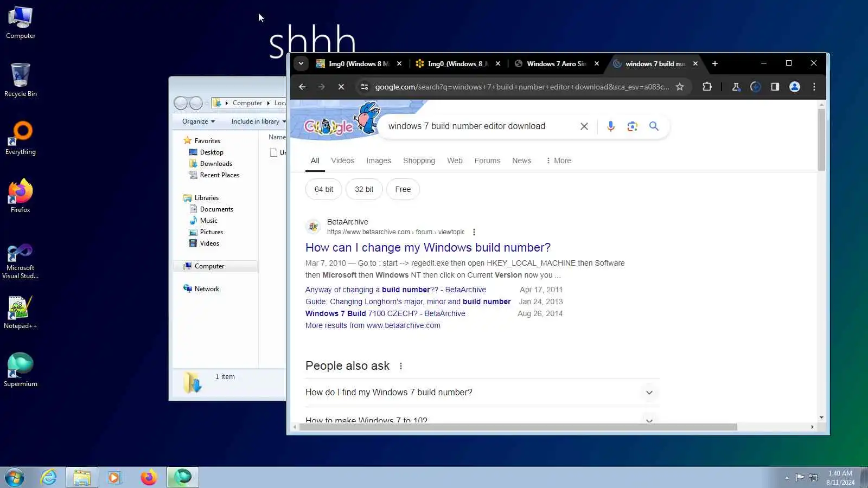Clear the Google search box text
The width and height of the screenshot is (868, 488).
(x=584, y=126)
